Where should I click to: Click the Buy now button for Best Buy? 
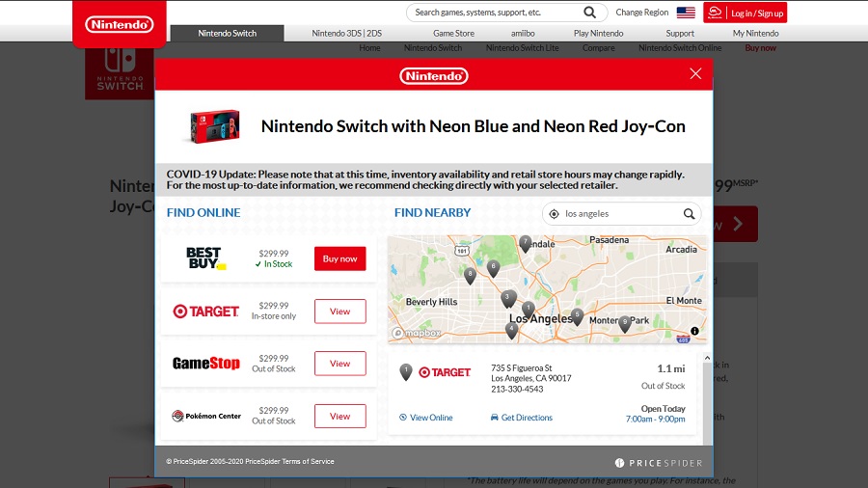tap(339, 258)
